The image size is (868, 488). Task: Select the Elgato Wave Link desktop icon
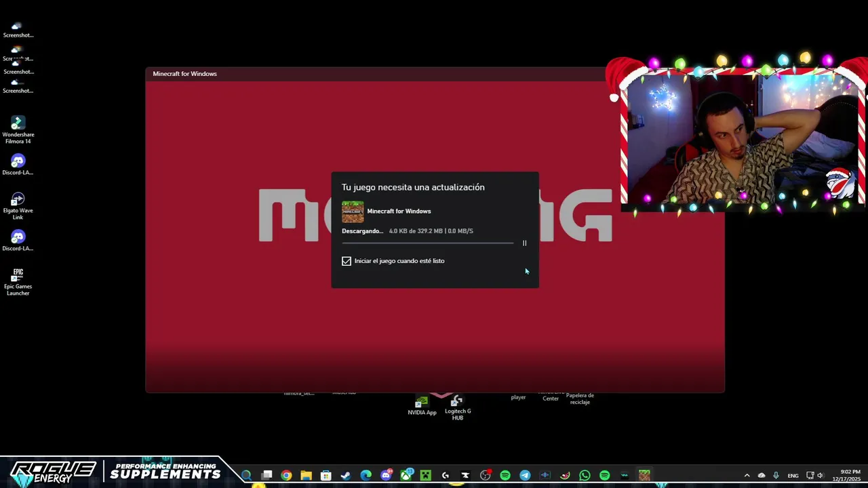(x=18, y=206)
